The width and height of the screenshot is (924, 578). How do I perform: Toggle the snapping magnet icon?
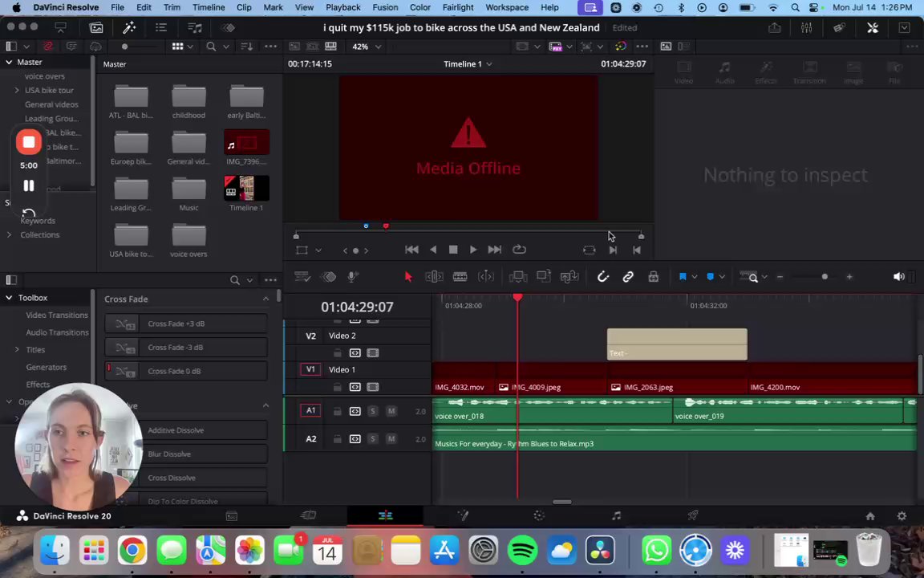click(603, 277)
